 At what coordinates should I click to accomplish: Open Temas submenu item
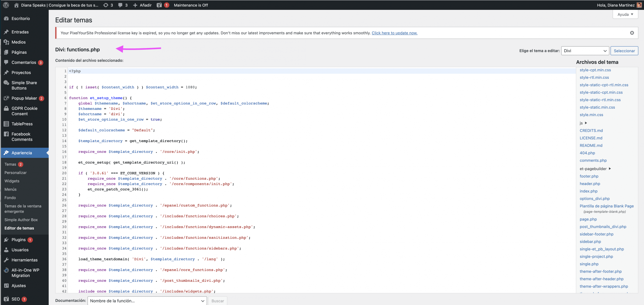(x=10, y=164)
